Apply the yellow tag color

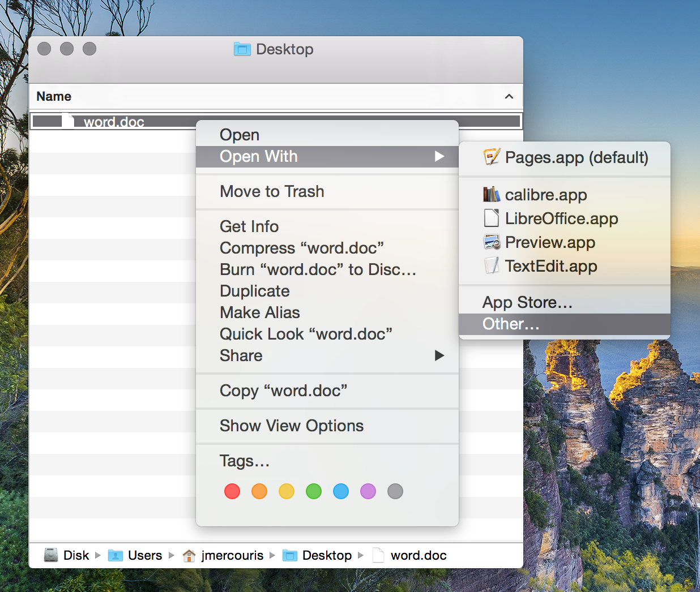click(287, 491)
